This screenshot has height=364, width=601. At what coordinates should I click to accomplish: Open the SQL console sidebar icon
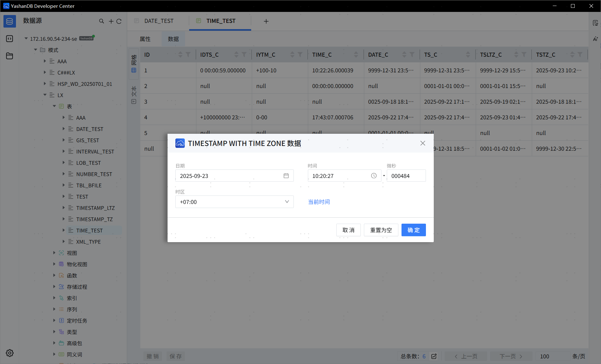[10, 39]
